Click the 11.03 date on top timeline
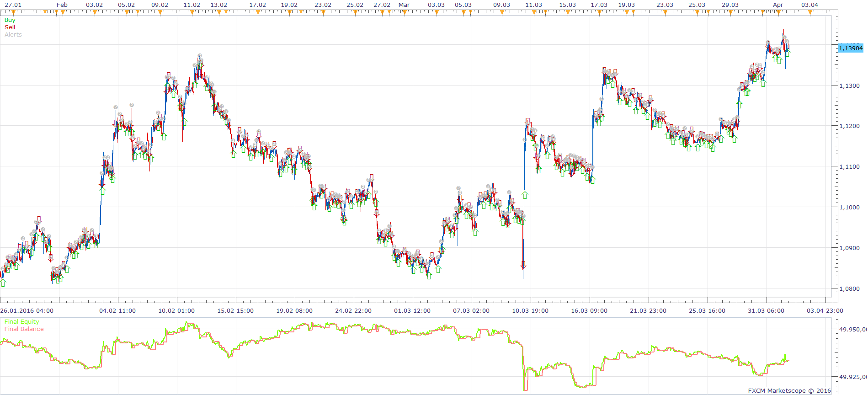 click(534, 5)
